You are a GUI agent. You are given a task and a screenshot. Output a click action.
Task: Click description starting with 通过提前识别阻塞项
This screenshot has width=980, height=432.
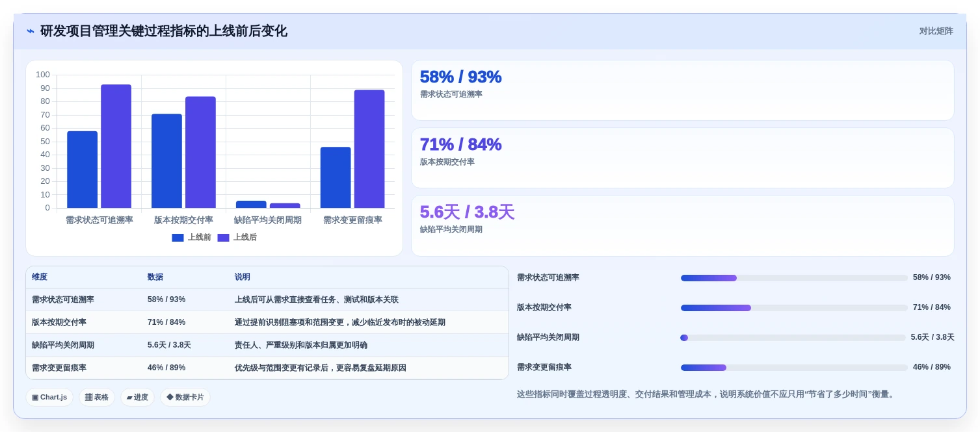coord(340,322)
